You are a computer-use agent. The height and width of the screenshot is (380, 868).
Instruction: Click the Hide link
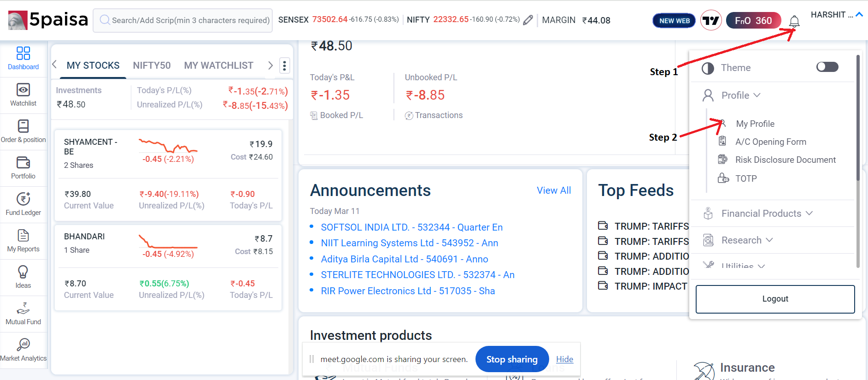coord(564,359)
